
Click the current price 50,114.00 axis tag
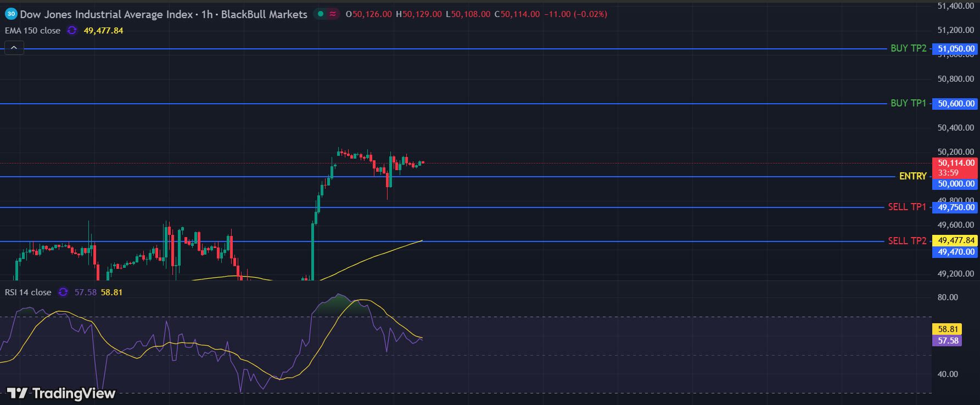(956, 163)
